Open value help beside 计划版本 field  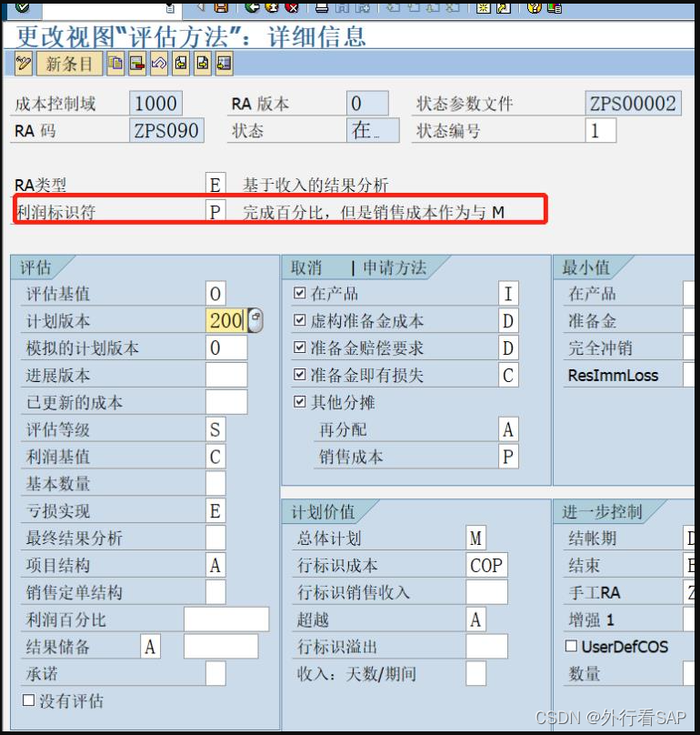255,320
